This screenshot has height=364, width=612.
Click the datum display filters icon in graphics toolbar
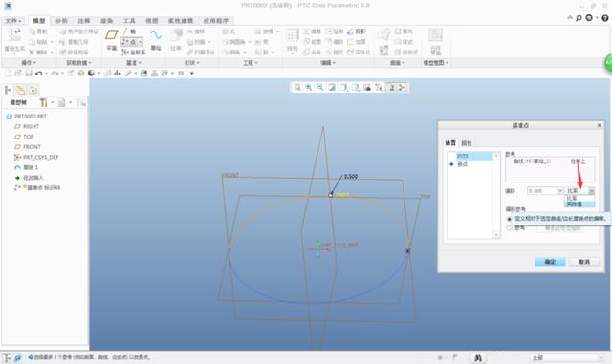pos(379,87)
